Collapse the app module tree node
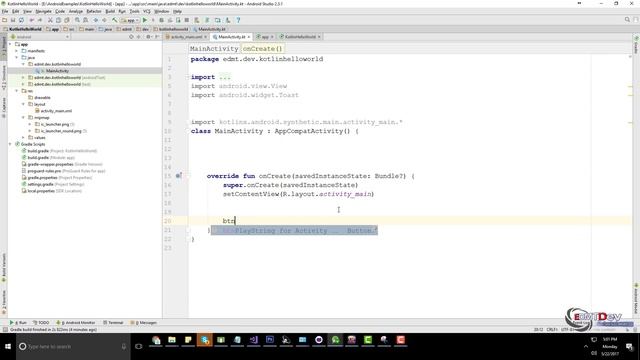Viewport: 640px width, 360px height. click(x=10, y=44)
